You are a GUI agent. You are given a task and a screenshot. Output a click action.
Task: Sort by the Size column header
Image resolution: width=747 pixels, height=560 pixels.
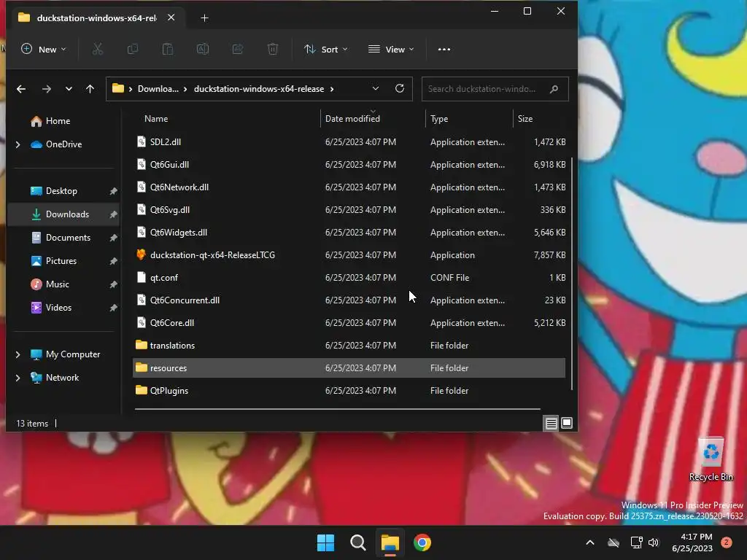[525, 119]
